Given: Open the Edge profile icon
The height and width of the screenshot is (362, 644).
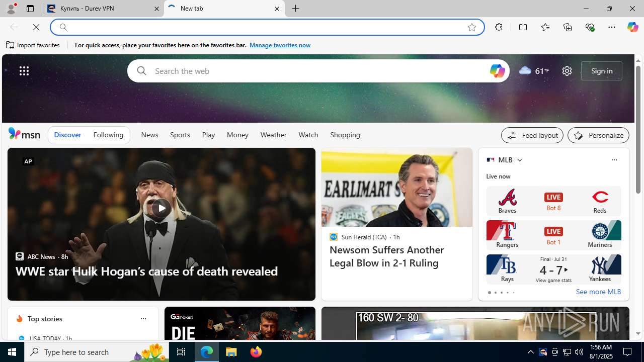Looking at the screenshot, I should (x=11, y=9).
